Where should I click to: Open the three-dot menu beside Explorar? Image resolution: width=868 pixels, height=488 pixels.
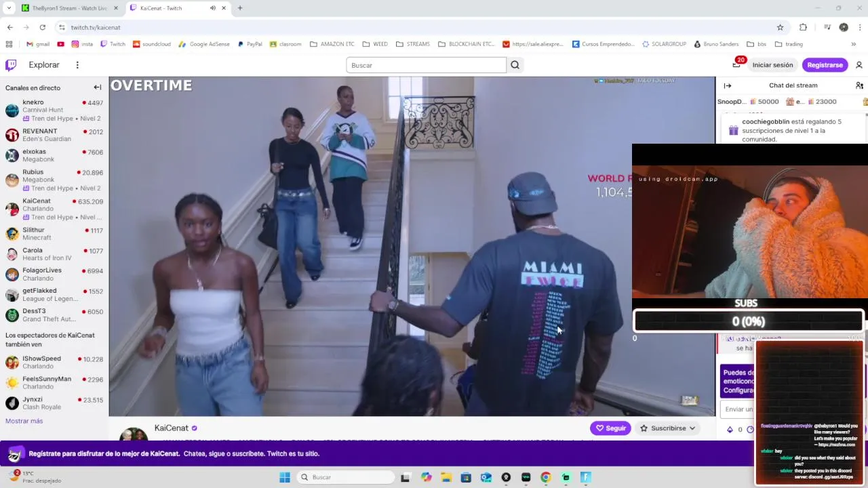[77, 65]
